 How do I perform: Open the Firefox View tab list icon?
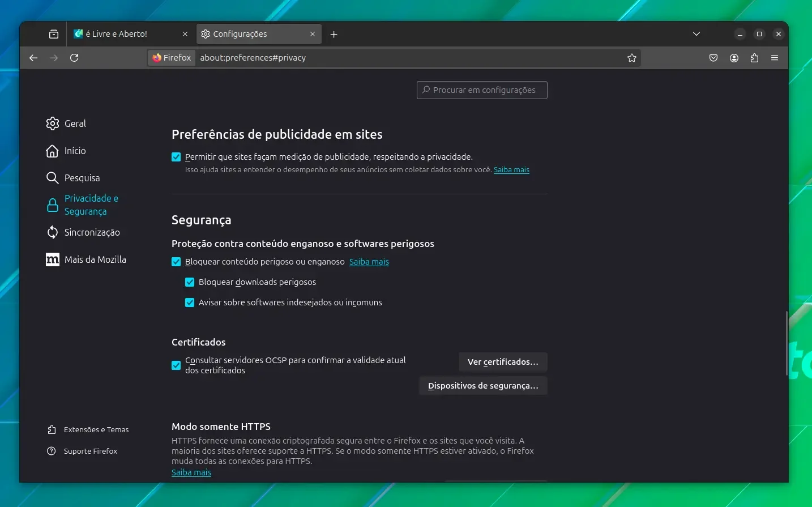point(54,34)
